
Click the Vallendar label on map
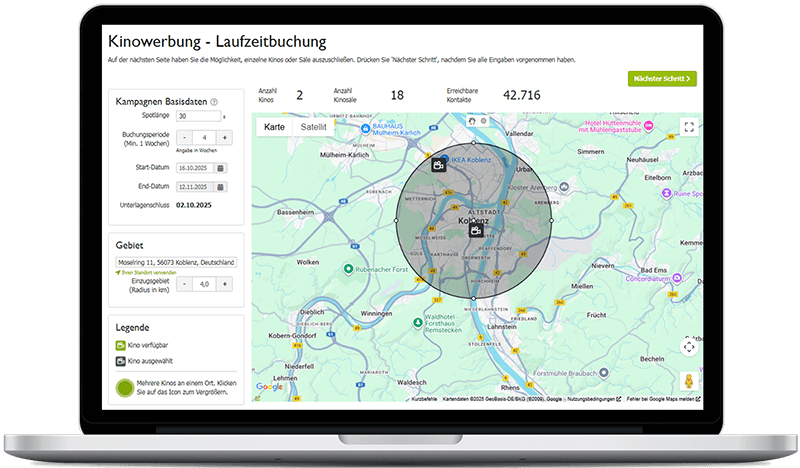pos(519,134)
